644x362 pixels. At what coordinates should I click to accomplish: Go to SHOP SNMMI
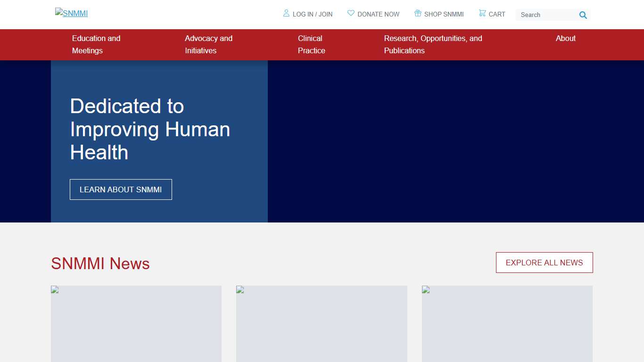[444, 14]
